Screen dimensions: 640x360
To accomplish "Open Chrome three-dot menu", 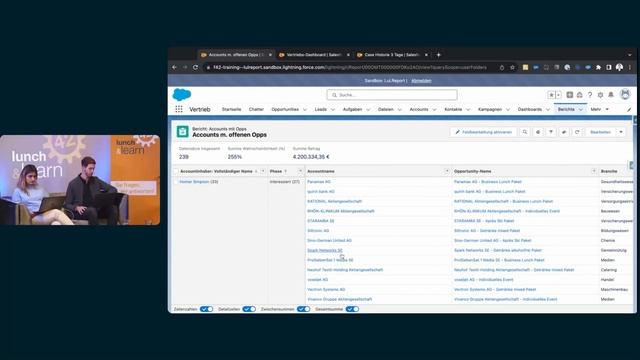I will (630, 67).
